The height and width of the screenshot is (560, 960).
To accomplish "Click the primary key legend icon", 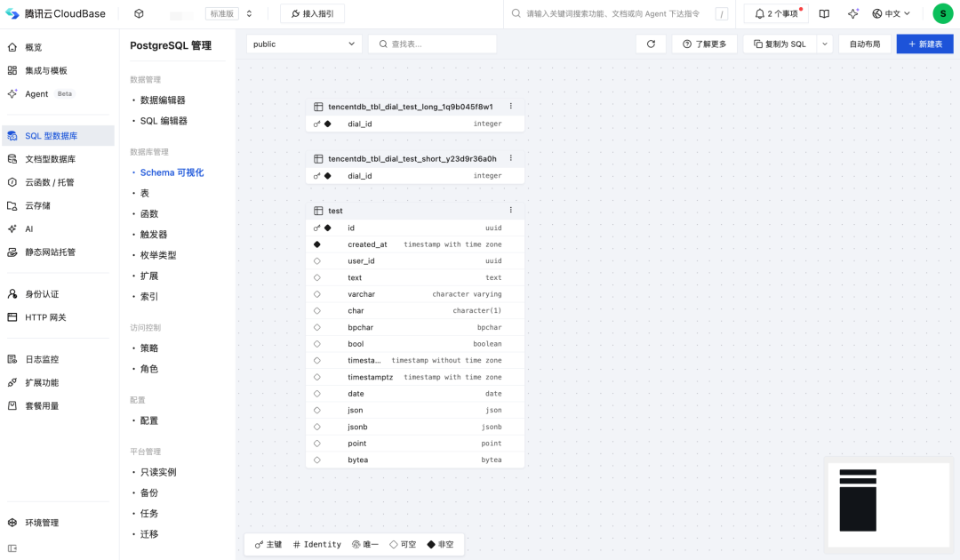I will [x=259, y=544].
